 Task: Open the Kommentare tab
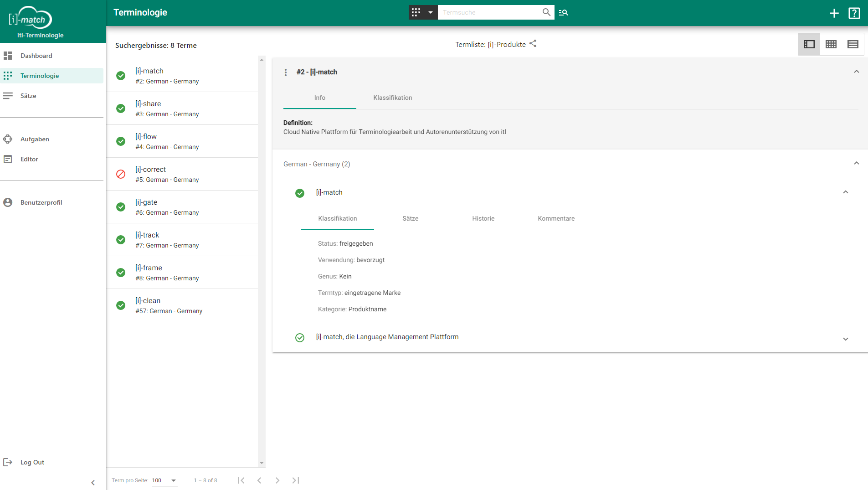(x=556, y=218)
